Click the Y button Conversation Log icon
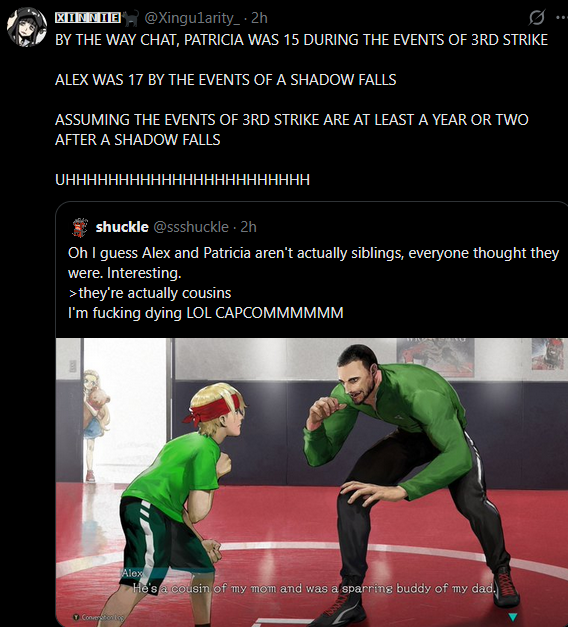Viewport: 568px width, 627px height. [x=78, y=617]
